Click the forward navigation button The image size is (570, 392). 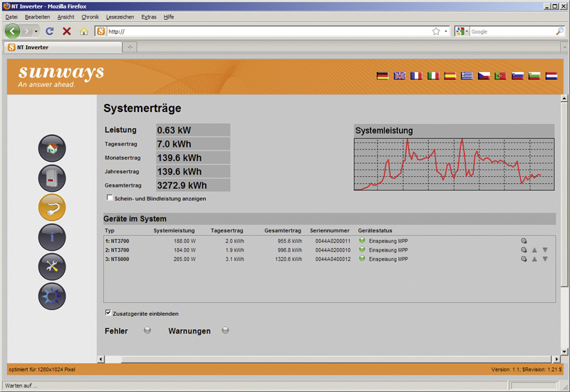[x=26, y=31]
